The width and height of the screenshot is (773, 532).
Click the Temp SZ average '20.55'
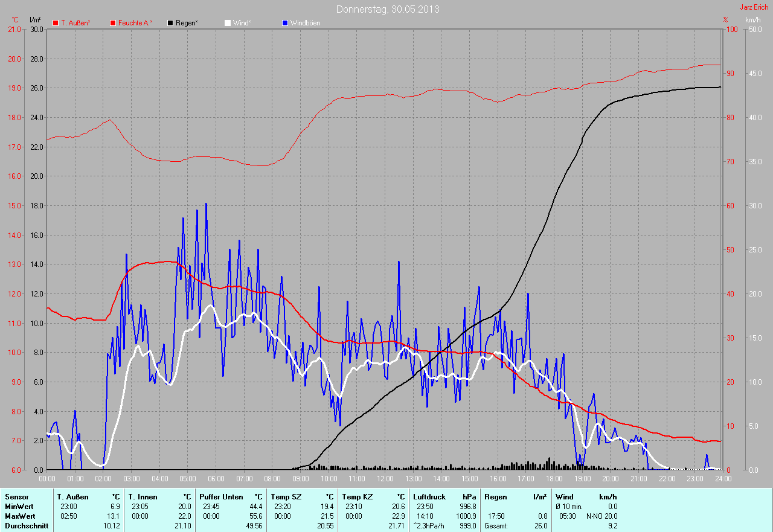pos(325,526)
